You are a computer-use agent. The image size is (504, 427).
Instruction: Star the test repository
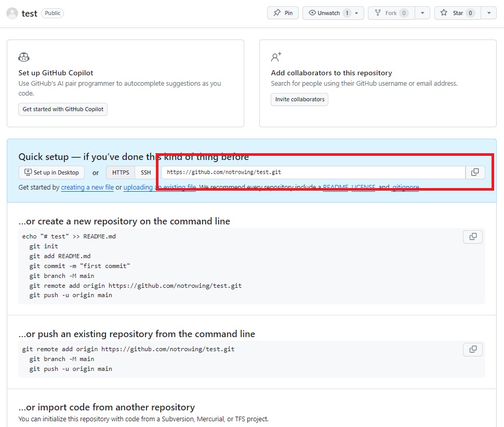(457, 13)
